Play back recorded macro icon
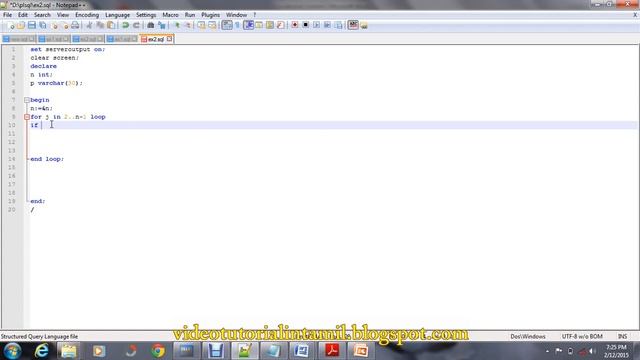640x360 pixels. [316, 25]
